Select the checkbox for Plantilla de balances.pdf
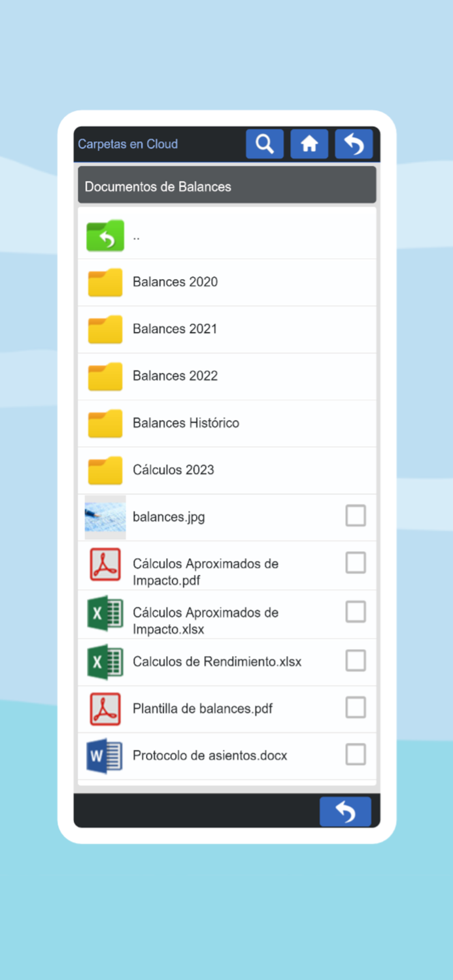The width and height of the screenshot is (453, 980). pos(356,708)
